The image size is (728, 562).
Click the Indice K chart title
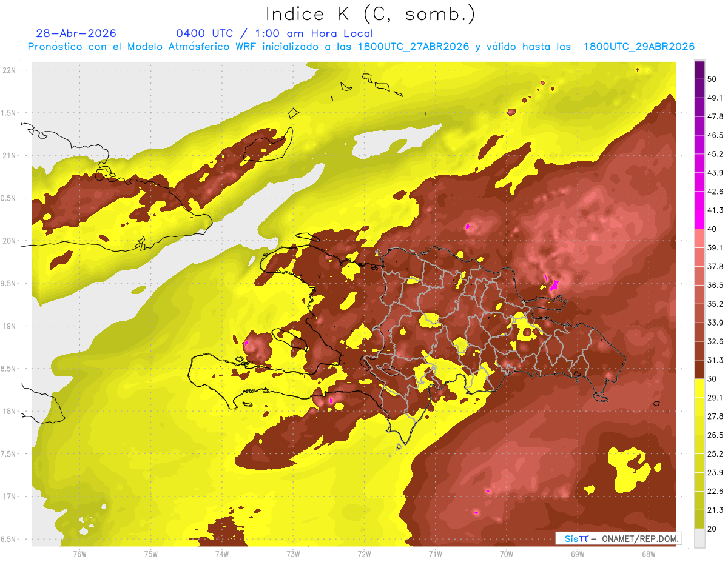pos(370,14)
